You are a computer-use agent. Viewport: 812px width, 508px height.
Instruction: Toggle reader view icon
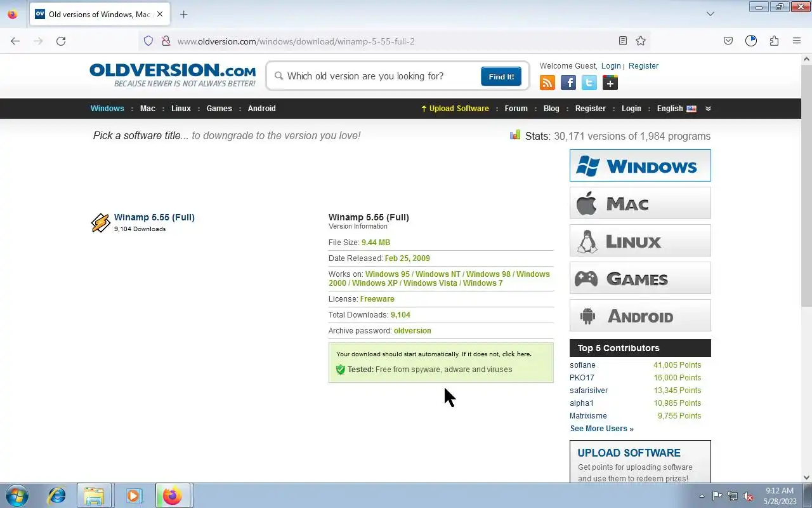click(x=623, y=41)
